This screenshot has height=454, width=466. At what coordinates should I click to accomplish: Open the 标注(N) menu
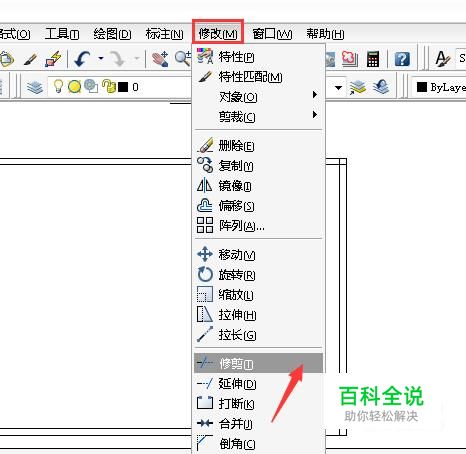coord(164,34)
